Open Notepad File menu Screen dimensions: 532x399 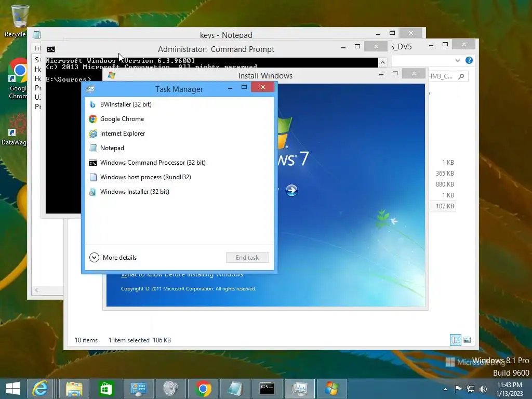(x=37, y=48)
